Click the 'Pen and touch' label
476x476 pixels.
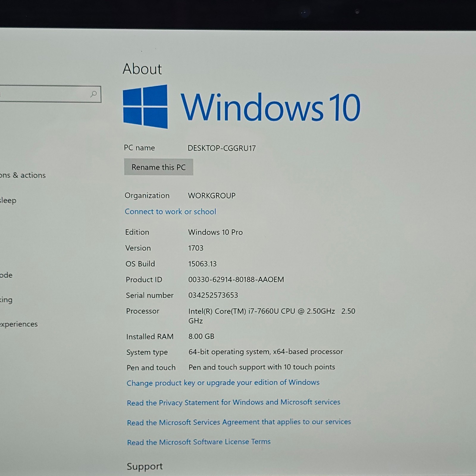(151, 368)
